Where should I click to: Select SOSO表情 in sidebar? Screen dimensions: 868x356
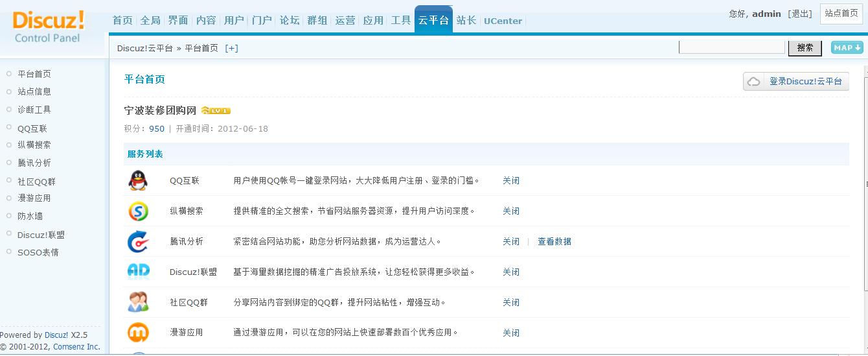tap(38, 252)
